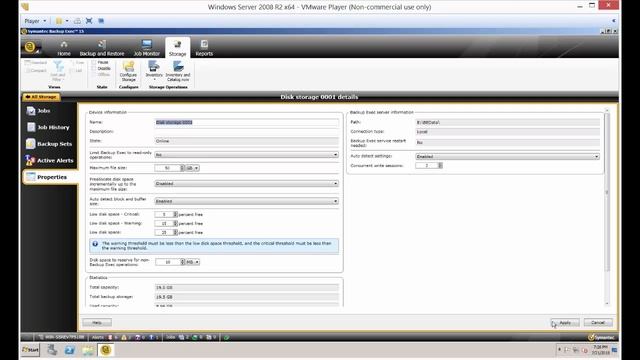Open PowerShell from the taskbar
This screenshot has width=640, height=360.
69,350
